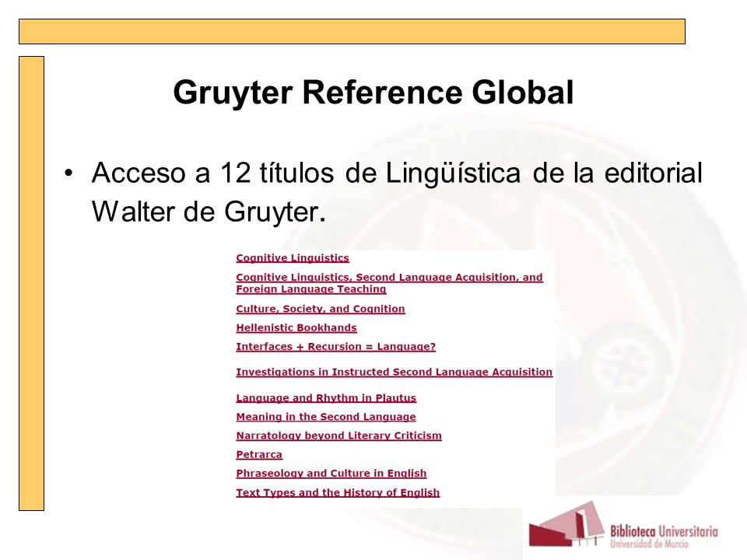Select the Gruyter Reference Global title
Image resolution: width=747 pixels, height=560 pixels.
(373, 92)
